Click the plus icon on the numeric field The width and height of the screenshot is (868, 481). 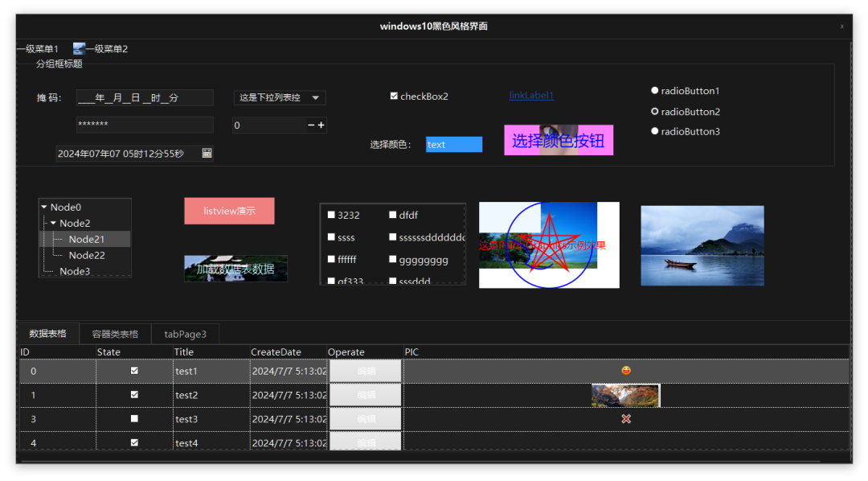[x=321, y=125]
